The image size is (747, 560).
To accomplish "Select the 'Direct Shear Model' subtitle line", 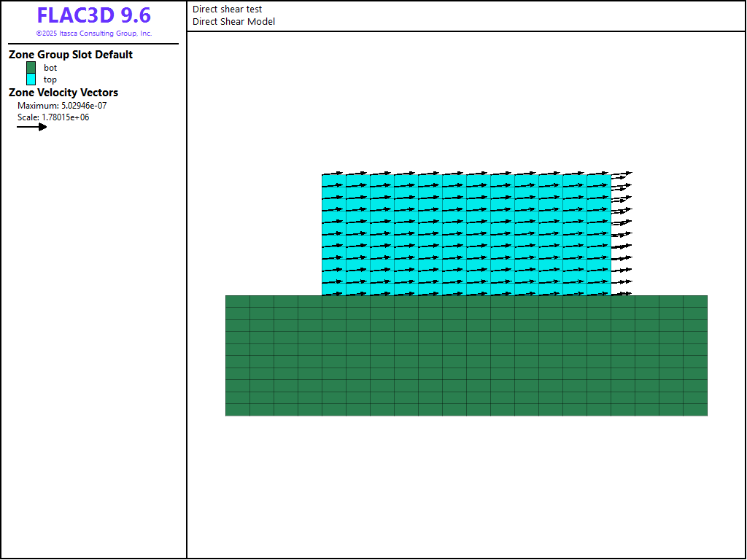I will 233,22.
